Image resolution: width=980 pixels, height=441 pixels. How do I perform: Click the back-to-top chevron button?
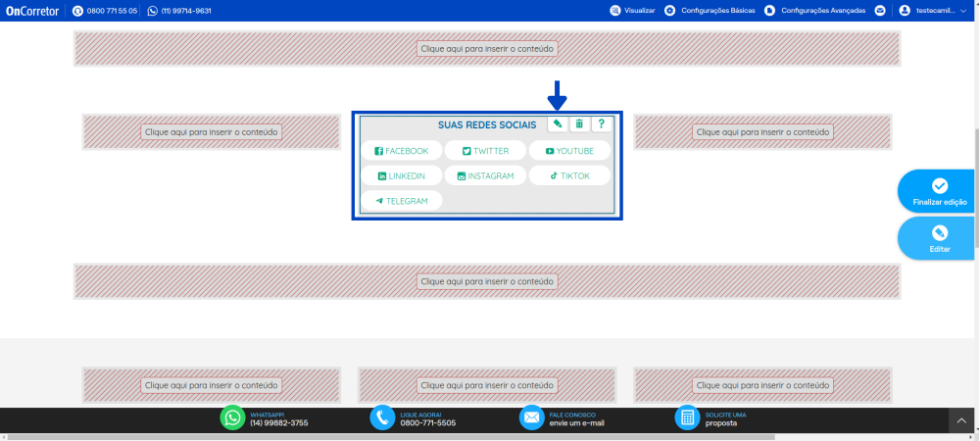click(x=961, y=421)
